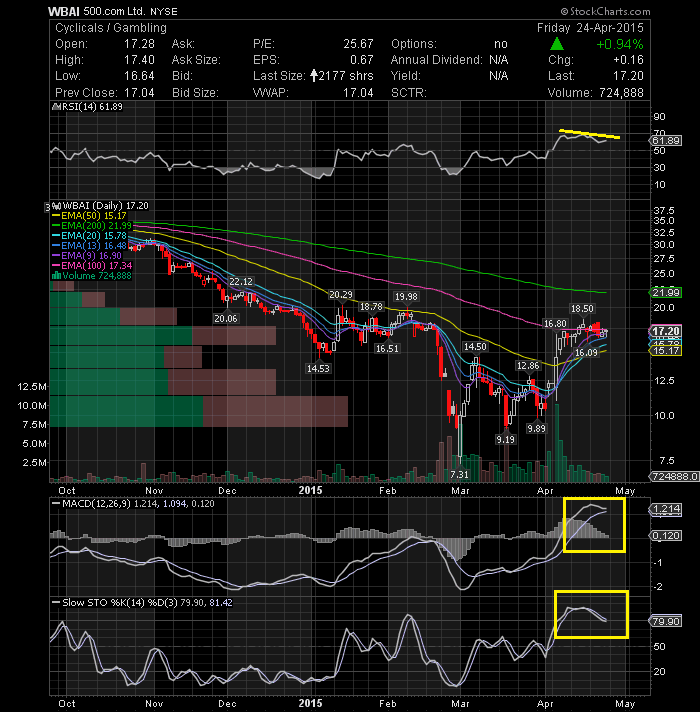Click the white up-arrow beside Last Size

click(x=314, y=75)
